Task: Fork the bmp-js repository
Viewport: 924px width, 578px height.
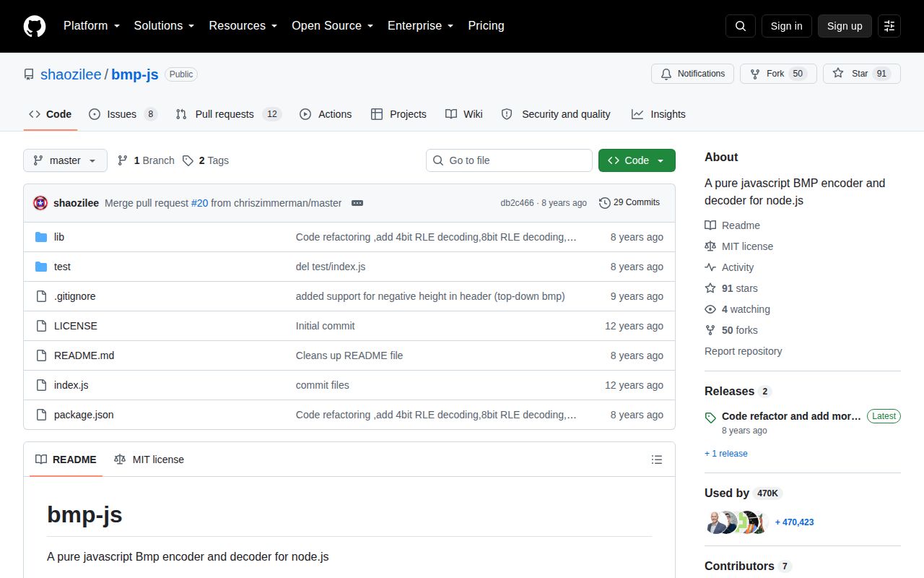Action: (x=778, y=74)
